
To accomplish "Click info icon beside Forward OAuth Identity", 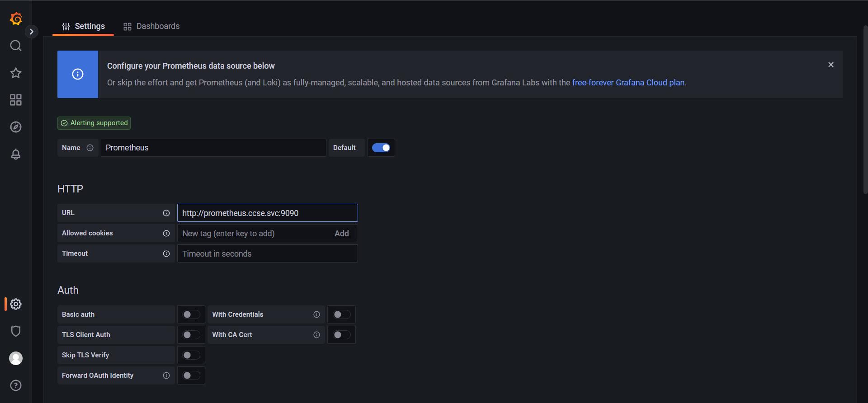I will (166, 375).
